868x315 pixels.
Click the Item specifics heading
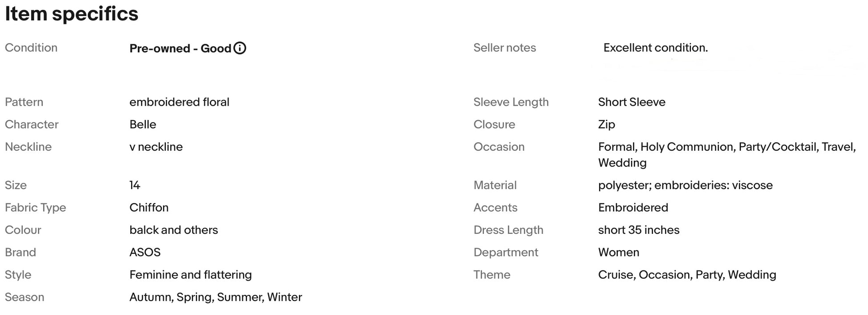(x=71, y=14)
